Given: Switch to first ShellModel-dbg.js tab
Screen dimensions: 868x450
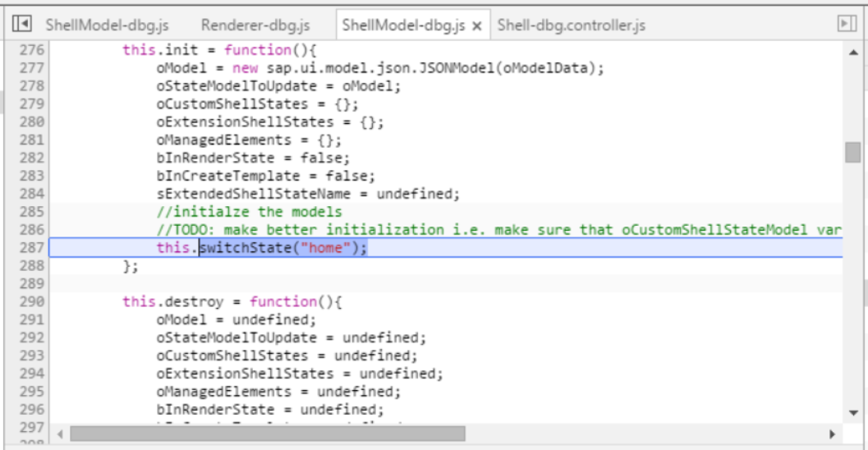Looking at the screenshot, I should pos(108,25).
